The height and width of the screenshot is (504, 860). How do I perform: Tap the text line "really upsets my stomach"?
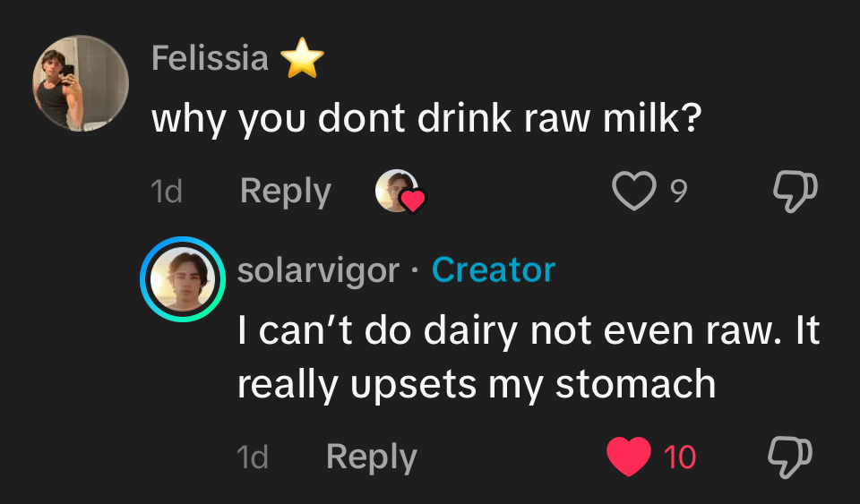pyautogui.click(x=476, y=384)
